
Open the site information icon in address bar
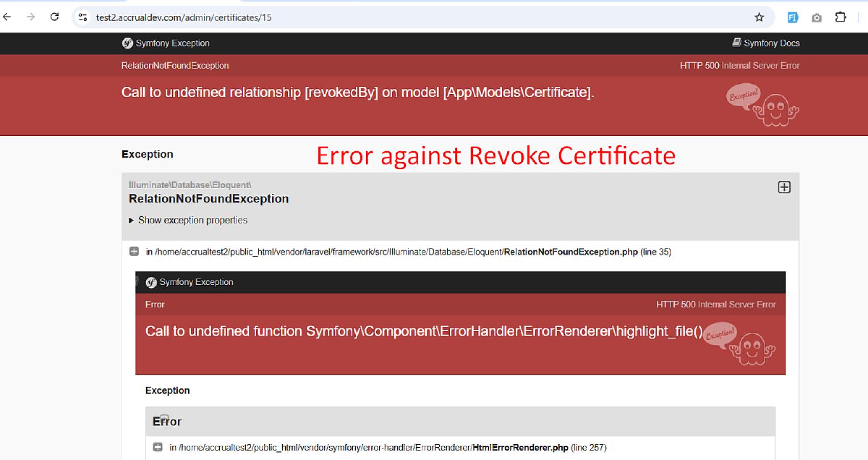click(82, 17)
